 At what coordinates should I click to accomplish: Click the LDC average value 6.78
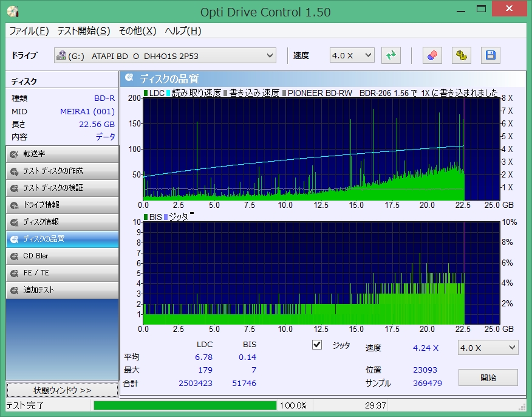coord(203,357)
